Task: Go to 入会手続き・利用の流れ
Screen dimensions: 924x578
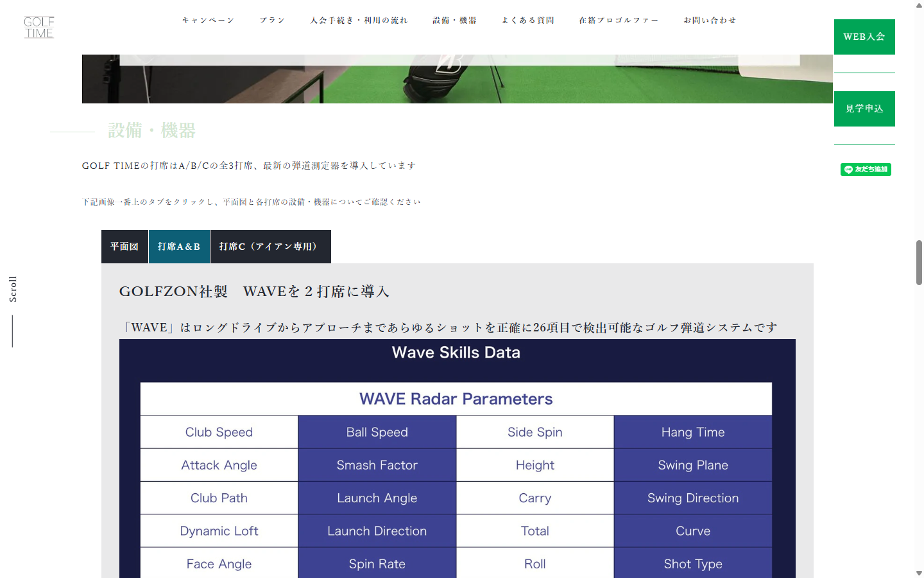Action: click(x=359, y=21)
